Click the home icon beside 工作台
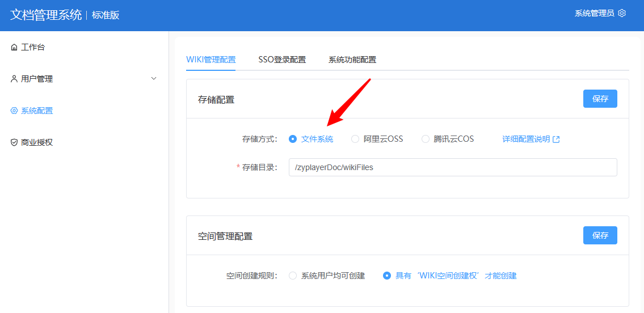This screenshot has height=313, width=644. pyautogui.click(x=14, y=48)
